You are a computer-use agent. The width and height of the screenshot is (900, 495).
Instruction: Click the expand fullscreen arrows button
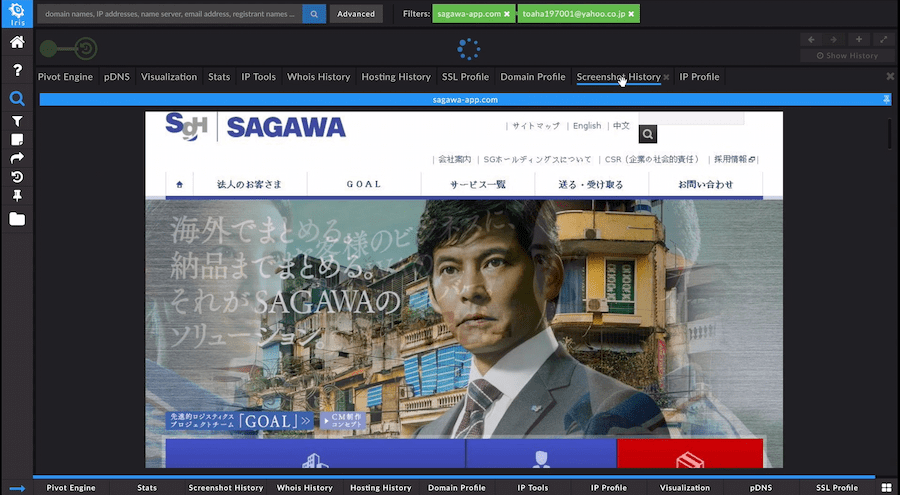tap(883, 40)
